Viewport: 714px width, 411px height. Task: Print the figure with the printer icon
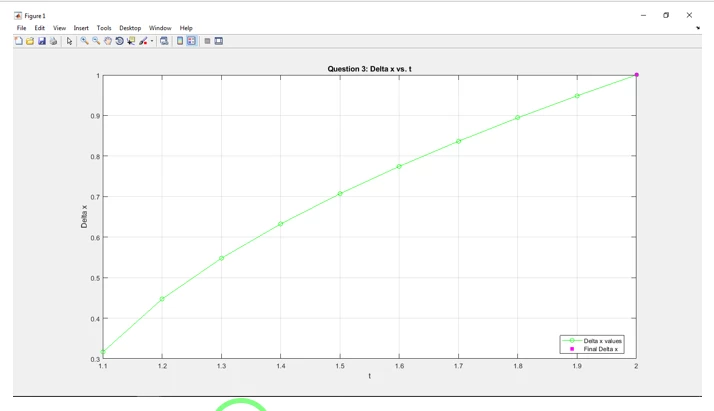point(54,41)
